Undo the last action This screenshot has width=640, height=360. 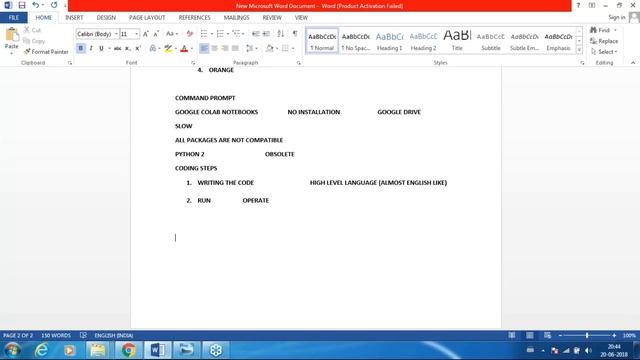pos(36,5)
